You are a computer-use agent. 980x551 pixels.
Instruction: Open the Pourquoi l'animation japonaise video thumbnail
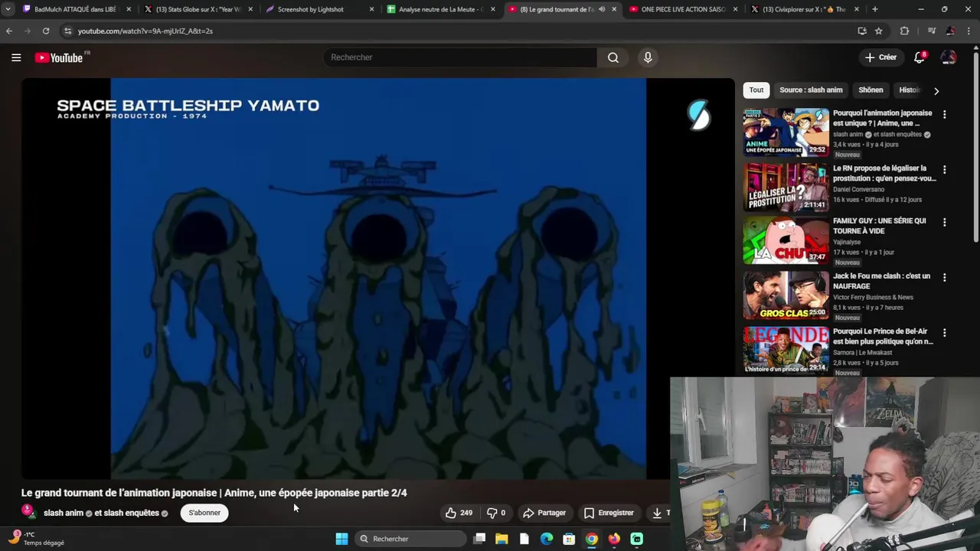(786, 132)
